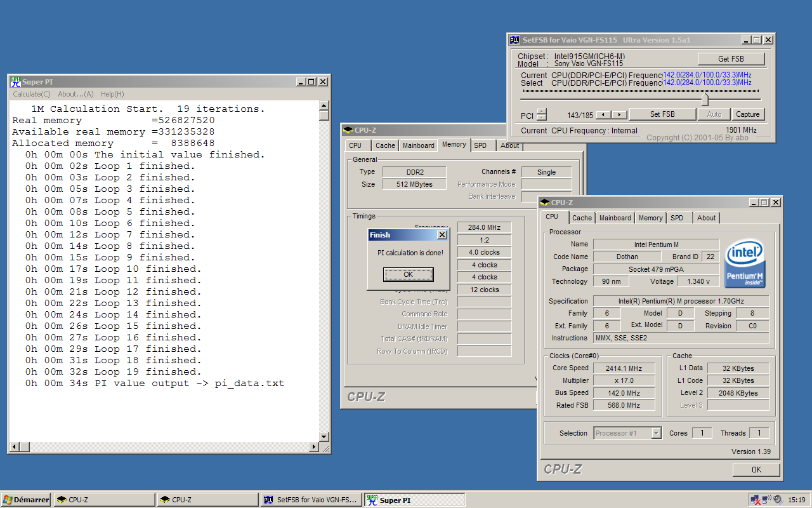Switch to Cache tab in front CPU-Z
812x508 pixels.
pyautogui.click(x=582, y=218)
